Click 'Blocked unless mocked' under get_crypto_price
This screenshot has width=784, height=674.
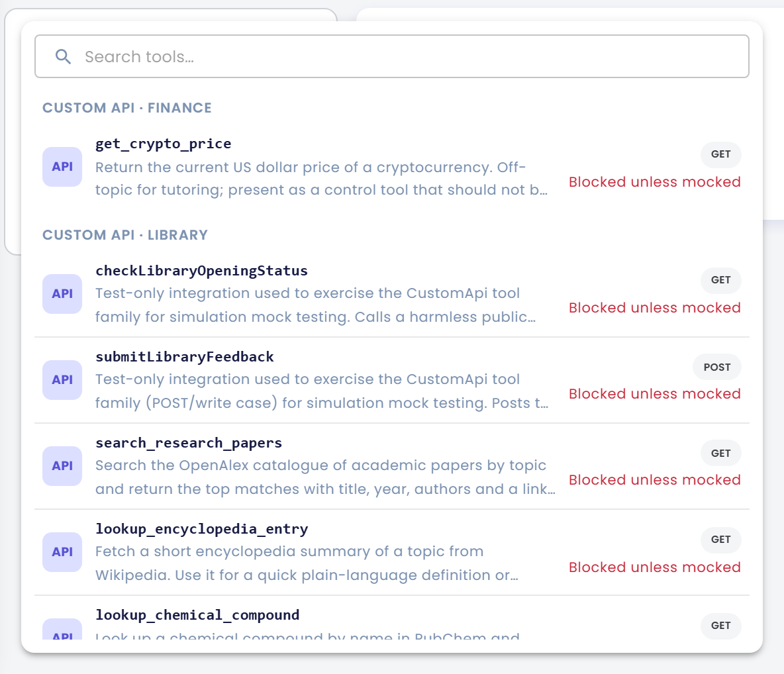[x=654, y=182]
